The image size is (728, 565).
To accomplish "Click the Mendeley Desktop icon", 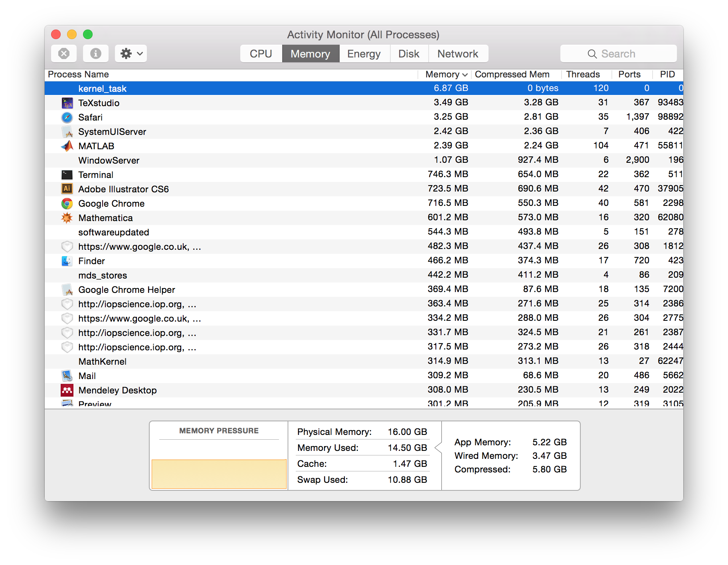I will point(67,390).
